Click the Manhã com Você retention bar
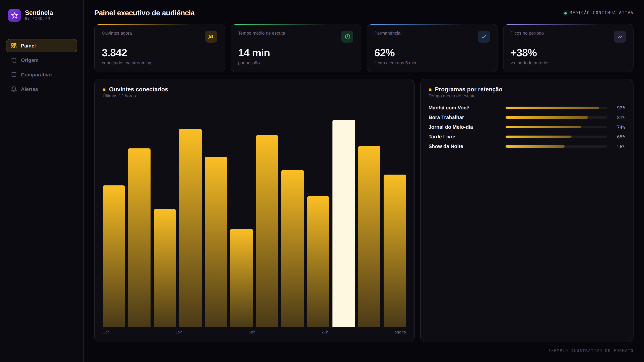 [556, 108]
